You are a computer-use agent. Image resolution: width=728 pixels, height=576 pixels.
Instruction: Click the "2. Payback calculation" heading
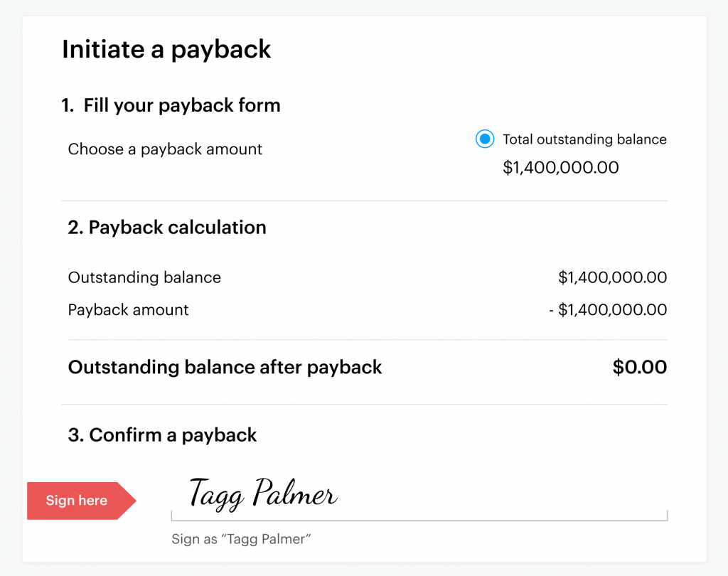[167, 228]
